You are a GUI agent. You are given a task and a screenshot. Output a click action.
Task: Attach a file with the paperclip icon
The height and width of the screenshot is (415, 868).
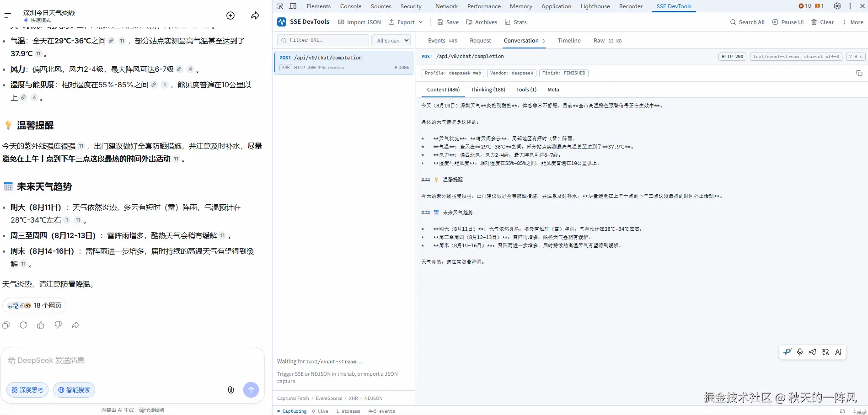(231, 390)
